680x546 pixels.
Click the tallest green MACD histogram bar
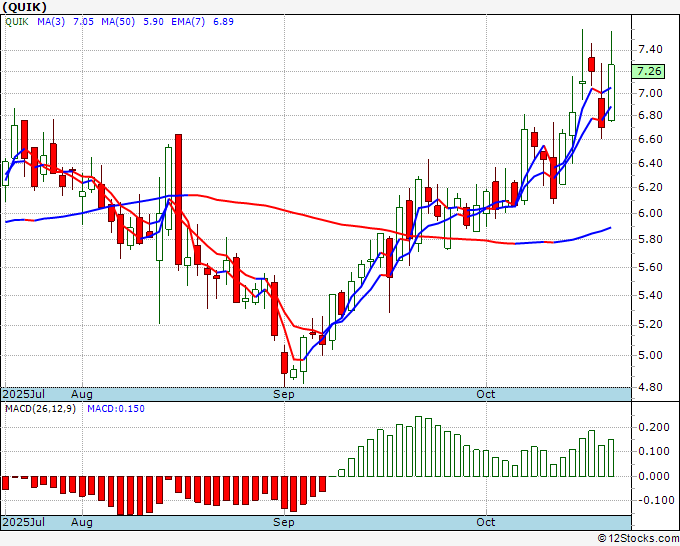tap(418, 447)
